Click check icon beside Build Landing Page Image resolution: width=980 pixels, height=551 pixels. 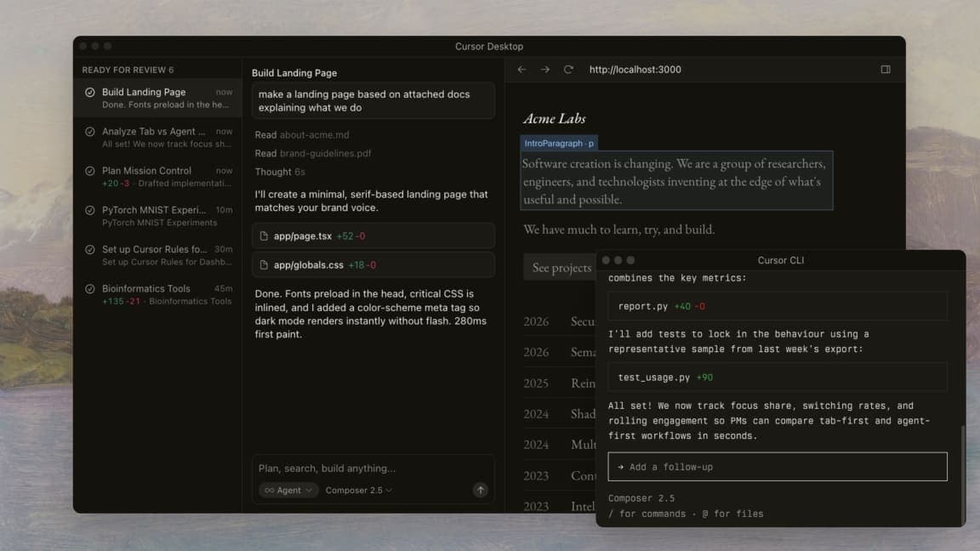coord(90,93)
